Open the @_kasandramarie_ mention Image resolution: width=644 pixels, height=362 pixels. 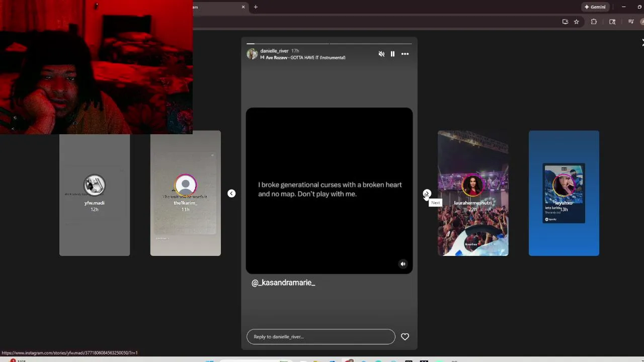click(283, 283)
